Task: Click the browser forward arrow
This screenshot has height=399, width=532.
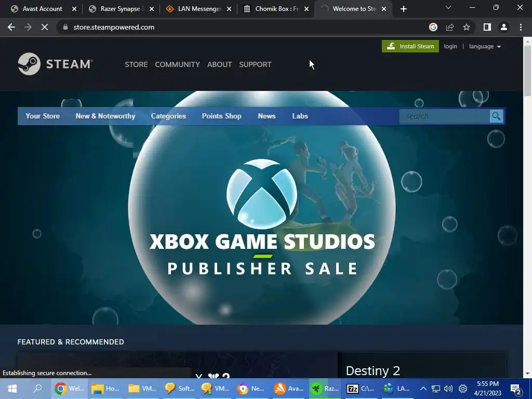Action: click(x=28, y=27)
